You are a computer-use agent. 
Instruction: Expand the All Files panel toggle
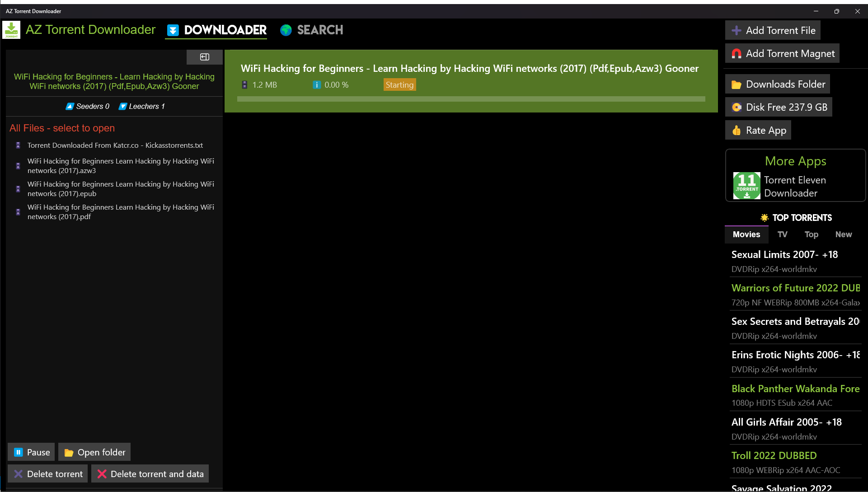click(205, 56)
